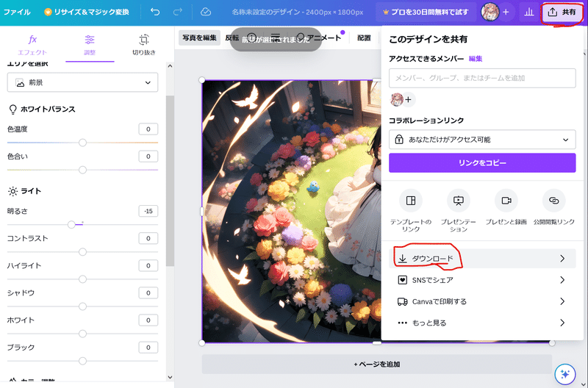Open the SNSでシェア option
This screenshot has height=388, width=588.
point(482,280)
